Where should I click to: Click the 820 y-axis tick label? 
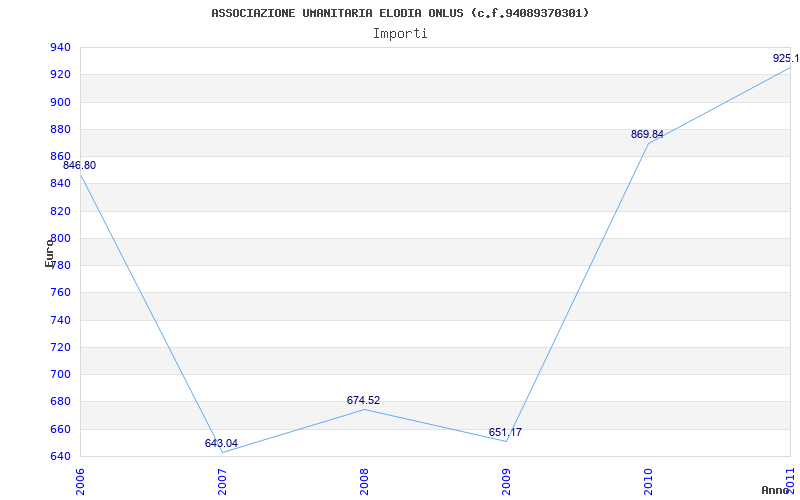click(60, 211)
